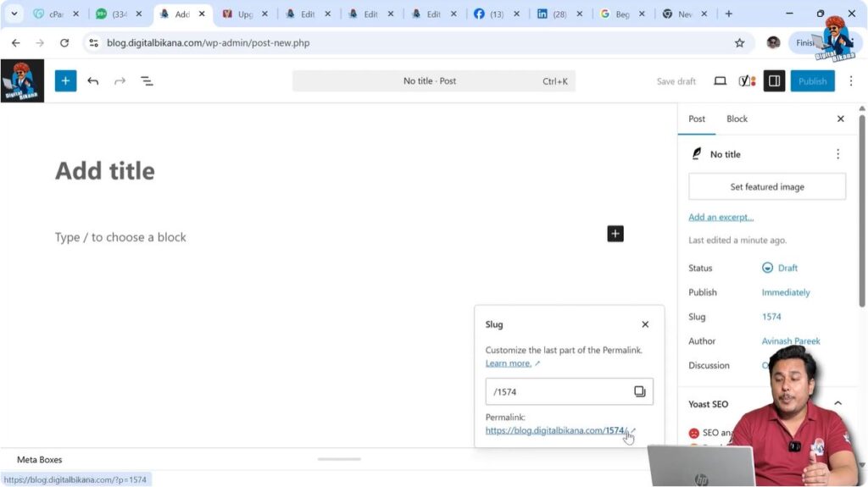Switch to the Google Beg tab

point(623,14)
